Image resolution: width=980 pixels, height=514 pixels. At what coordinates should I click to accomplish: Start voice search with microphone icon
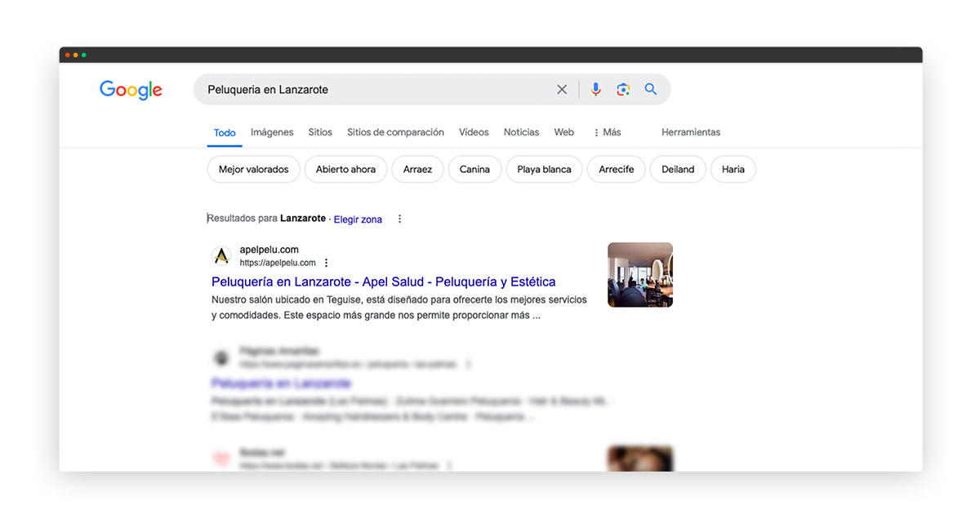(x=595, y=90)
